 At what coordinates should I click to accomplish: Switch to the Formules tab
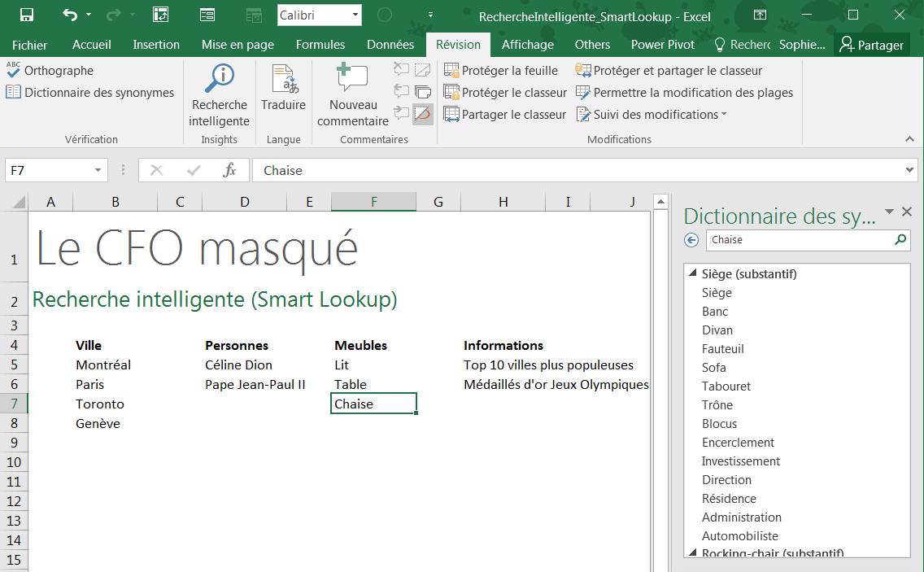(320, 45)
